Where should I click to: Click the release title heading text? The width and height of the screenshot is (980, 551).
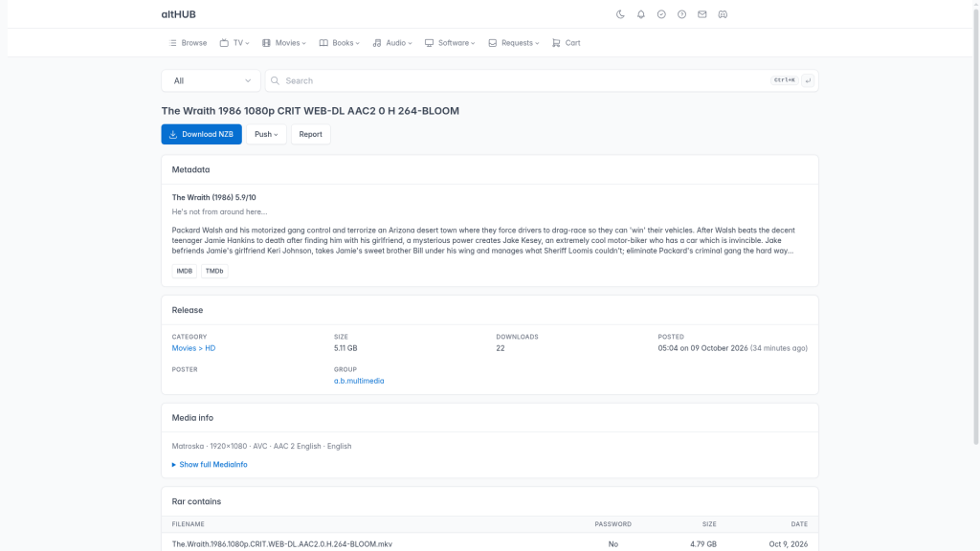coord(310,111)
